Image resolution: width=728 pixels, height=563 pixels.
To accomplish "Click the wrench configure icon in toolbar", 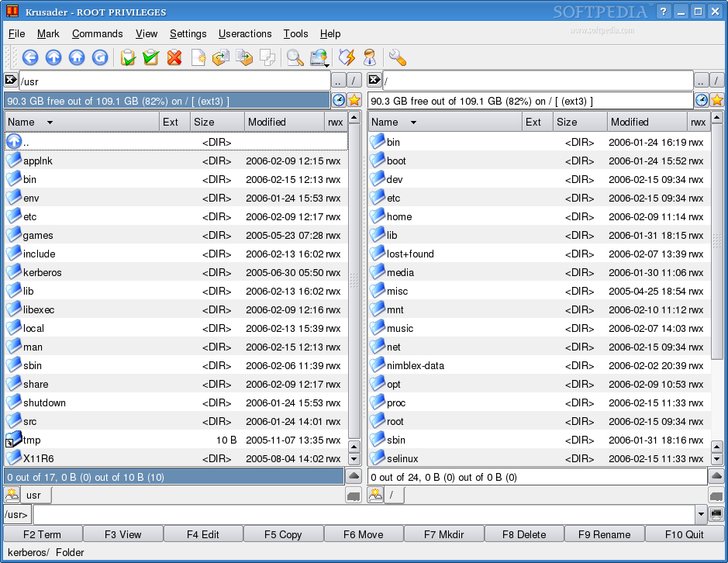I will (397, 57).
